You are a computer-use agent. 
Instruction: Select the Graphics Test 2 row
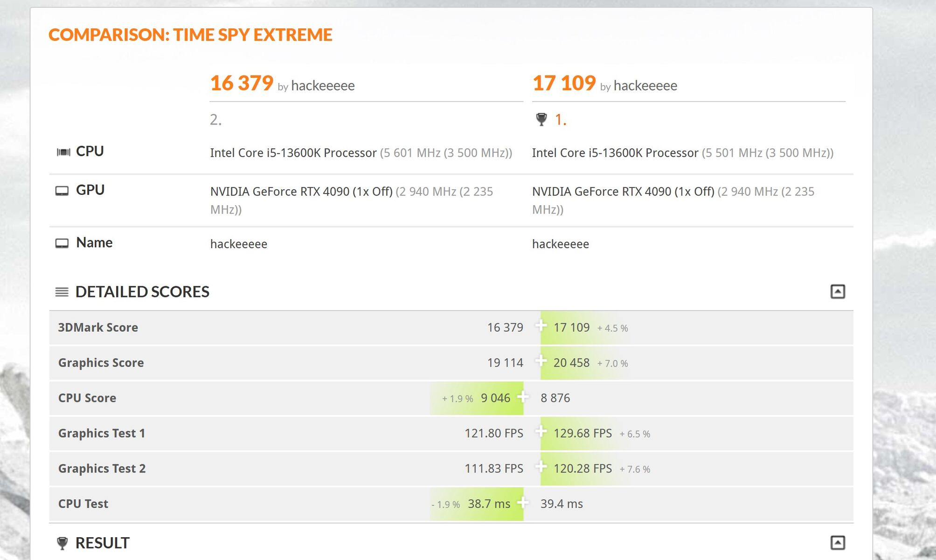coord(102,469)
